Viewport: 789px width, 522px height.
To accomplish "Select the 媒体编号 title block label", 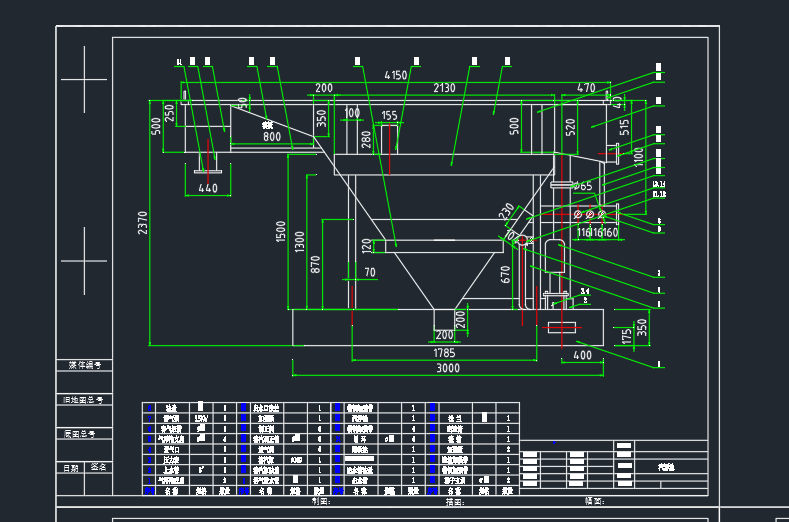I will click(x=85, y=365).
